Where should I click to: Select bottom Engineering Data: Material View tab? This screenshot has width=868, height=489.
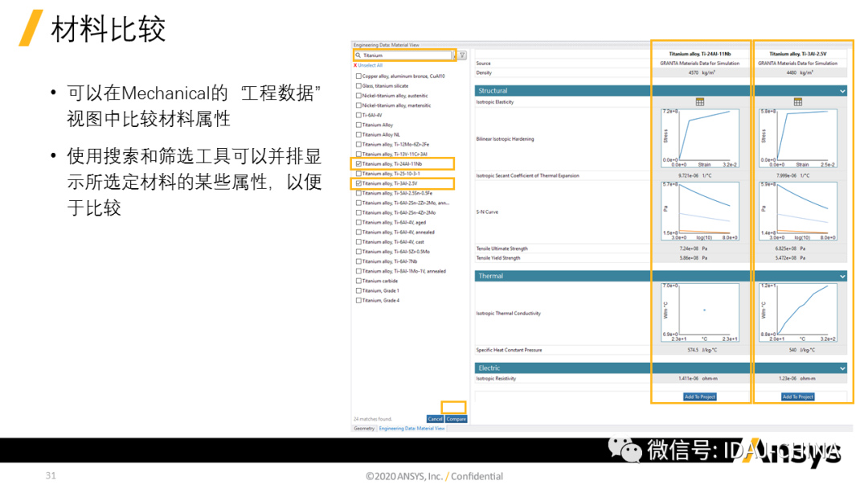[411, 429]
